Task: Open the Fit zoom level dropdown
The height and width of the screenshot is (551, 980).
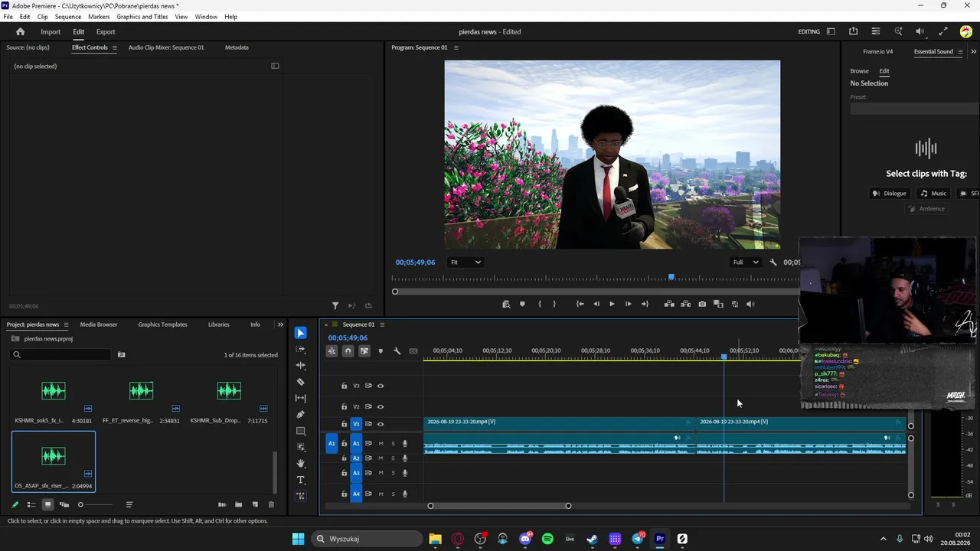Action: click(x=465, y=262)
